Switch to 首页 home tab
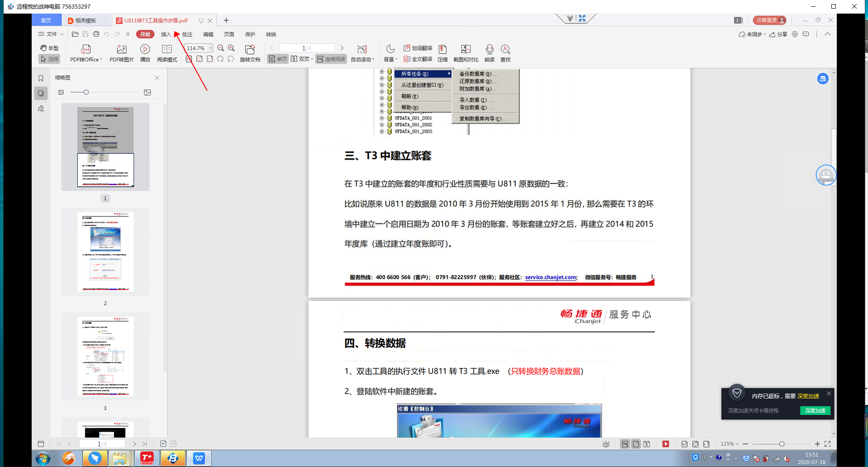Image resolution: width=868 pixels, height=467 pixels. pos(46,20)
